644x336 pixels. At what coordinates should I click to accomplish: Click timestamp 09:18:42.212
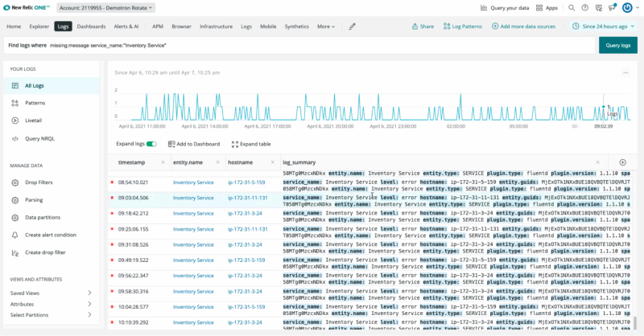click(x=134, y=214)
